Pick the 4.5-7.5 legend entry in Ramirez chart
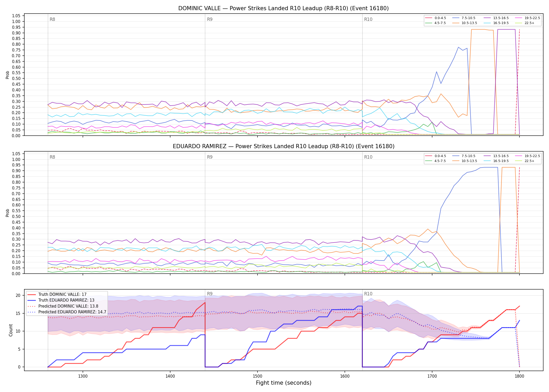This screenshot has width=549, height=392. point(436,161)
